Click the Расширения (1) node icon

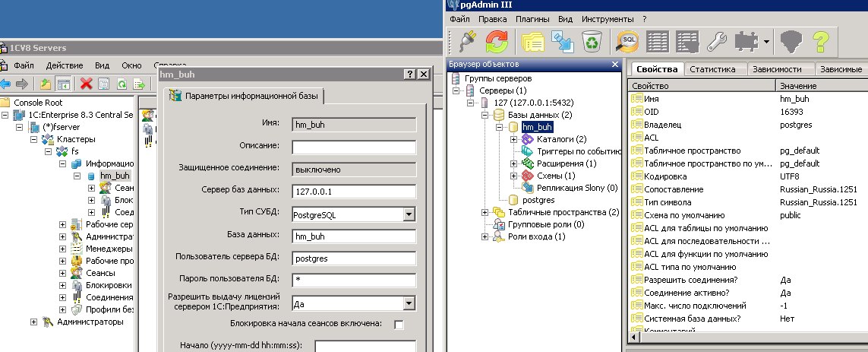tap(528, 163)
